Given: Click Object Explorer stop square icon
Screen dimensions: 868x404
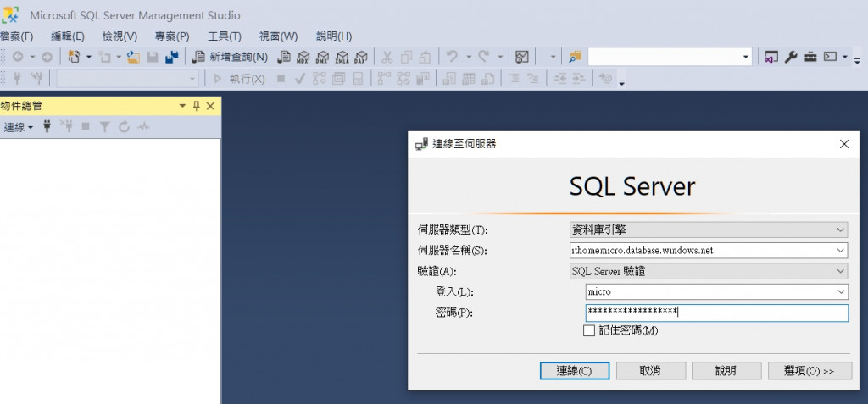Looking at the screenshot, I should (x=86, y=127).
